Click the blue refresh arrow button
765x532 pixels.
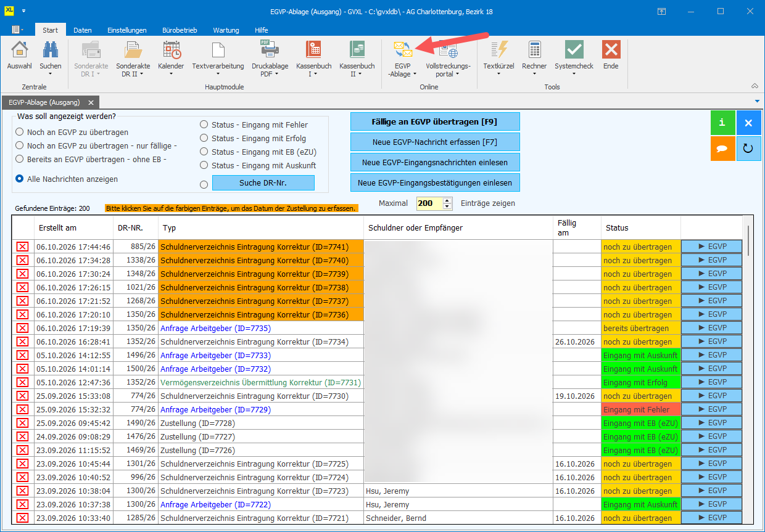click(x=749, y=149)
